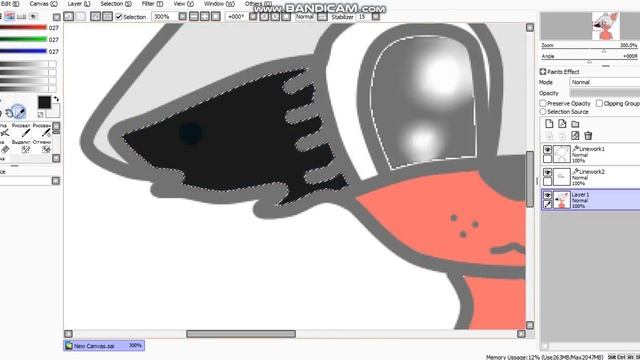Expand the Paints Effect section
Viewport: 640px width, 360px height.
(543, 72)
